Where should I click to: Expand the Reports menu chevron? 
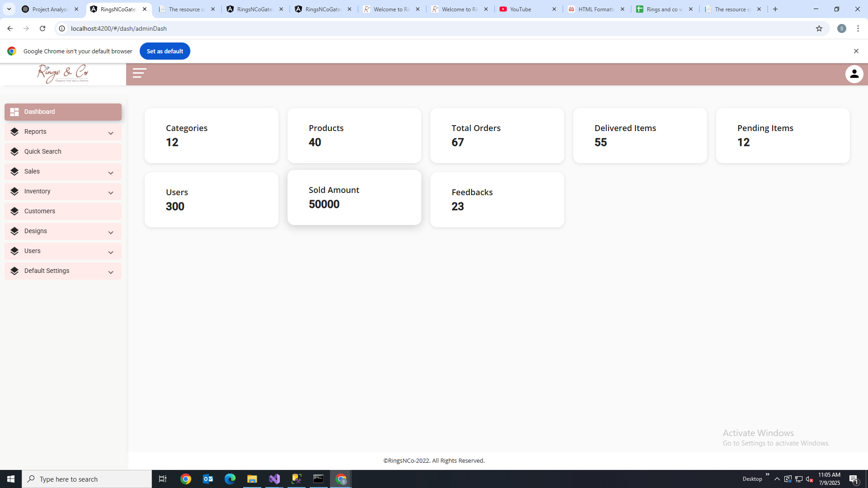coord(111,133)
